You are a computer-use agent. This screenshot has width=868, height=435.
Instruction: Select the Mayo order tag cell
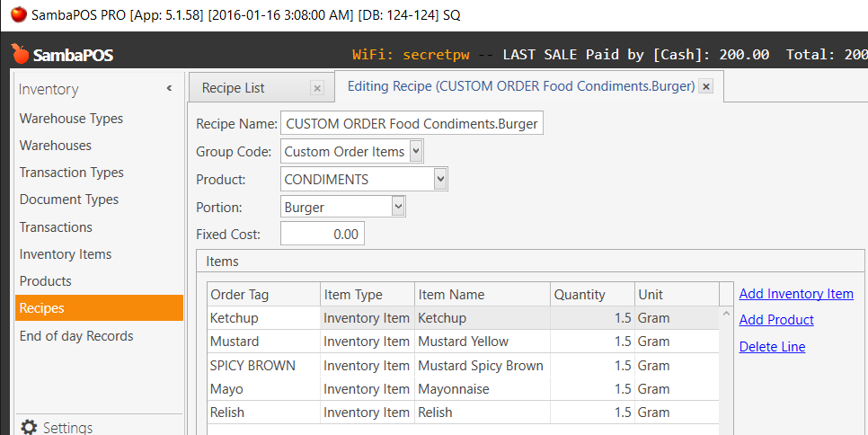(264, 389)
